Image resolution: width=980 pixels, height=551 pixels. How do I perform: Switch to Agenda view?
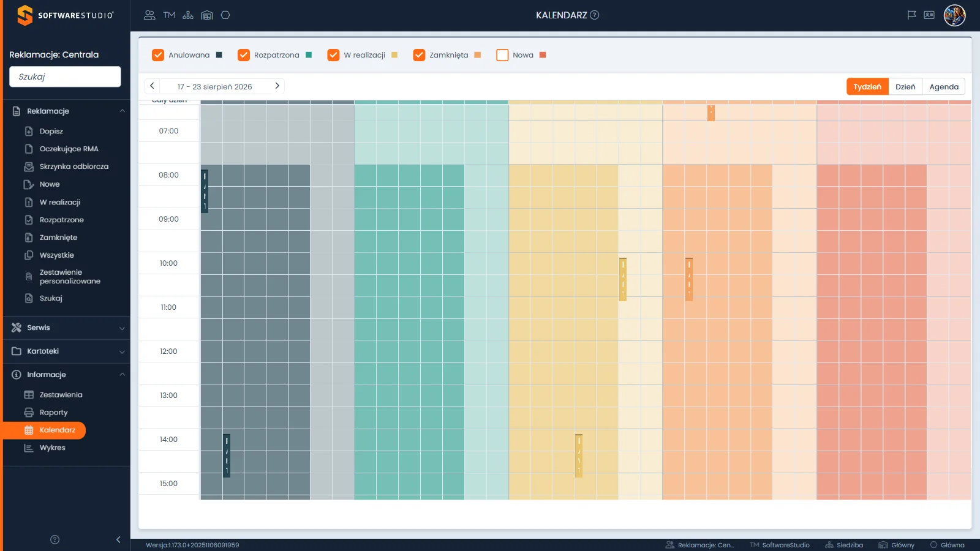[944, 86]
